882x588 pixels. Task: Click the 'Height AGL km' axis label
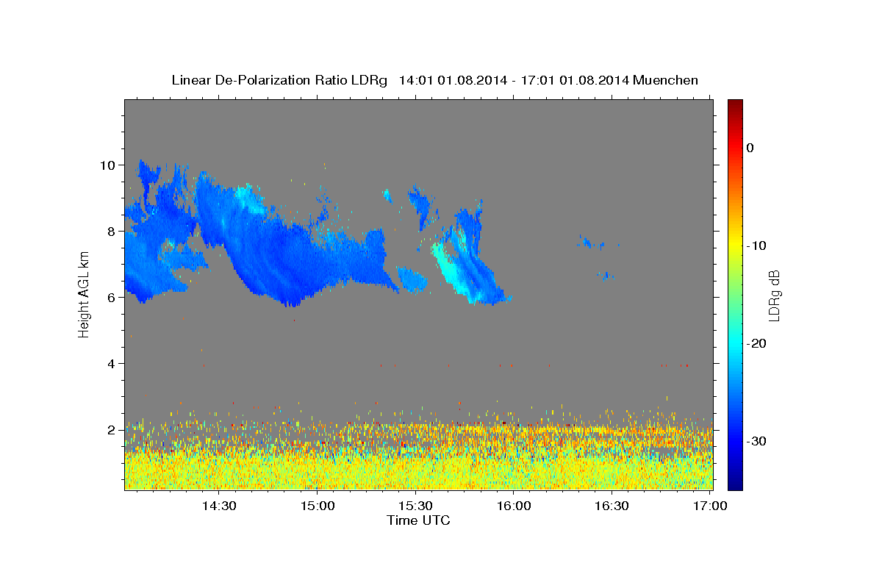point(84,294)
